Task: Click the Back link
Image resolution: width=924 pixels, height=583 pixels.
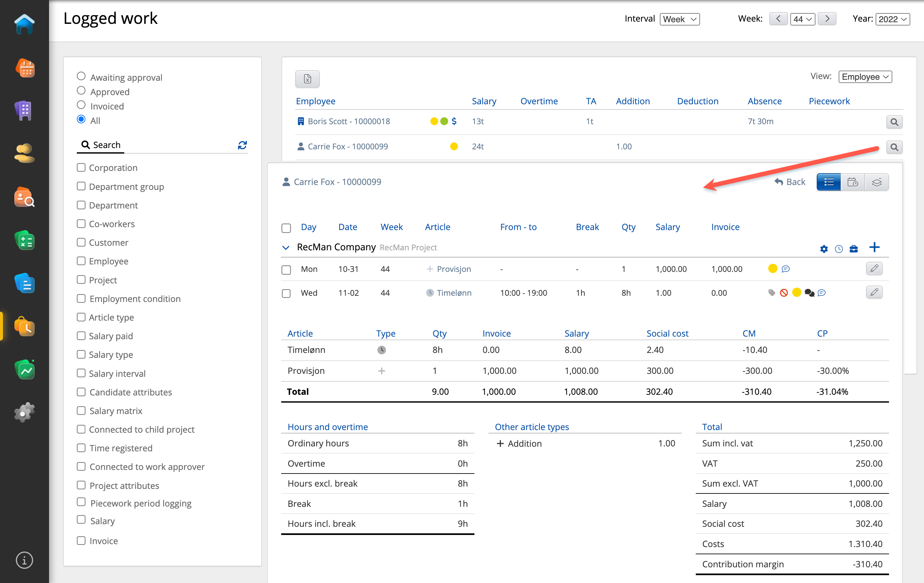Action: [x=790, y=182]
